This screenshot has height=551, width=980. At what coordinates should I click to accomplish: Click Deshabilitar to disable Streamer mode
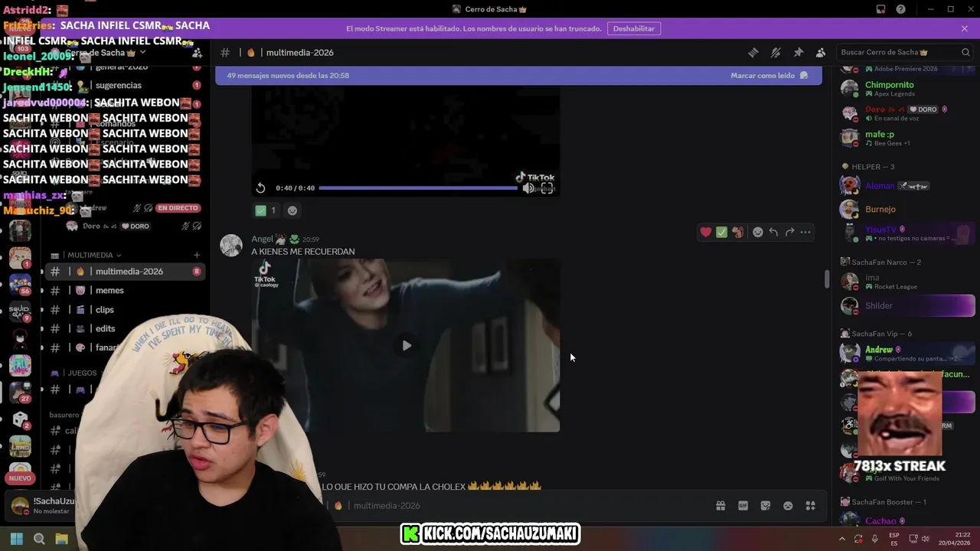pos(634,28)
